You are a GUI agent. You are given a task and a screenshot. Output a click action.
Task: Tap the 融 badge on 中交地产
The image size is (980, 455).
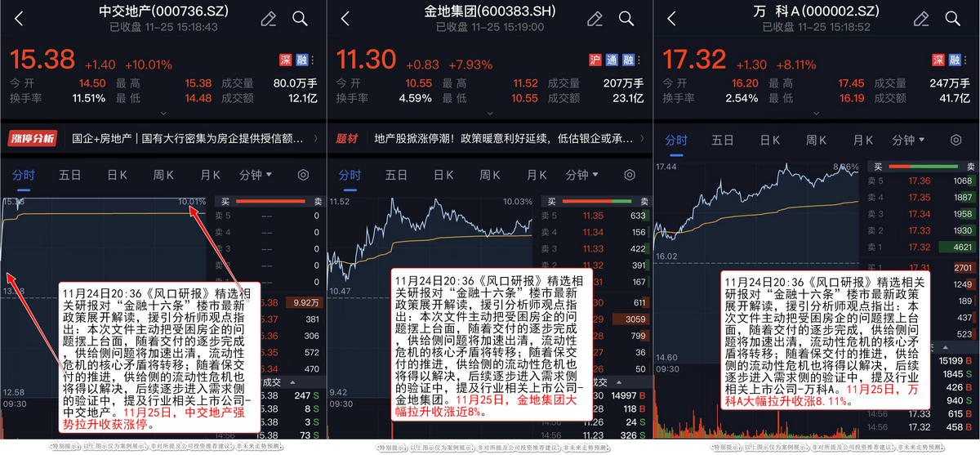coord(301,60)
